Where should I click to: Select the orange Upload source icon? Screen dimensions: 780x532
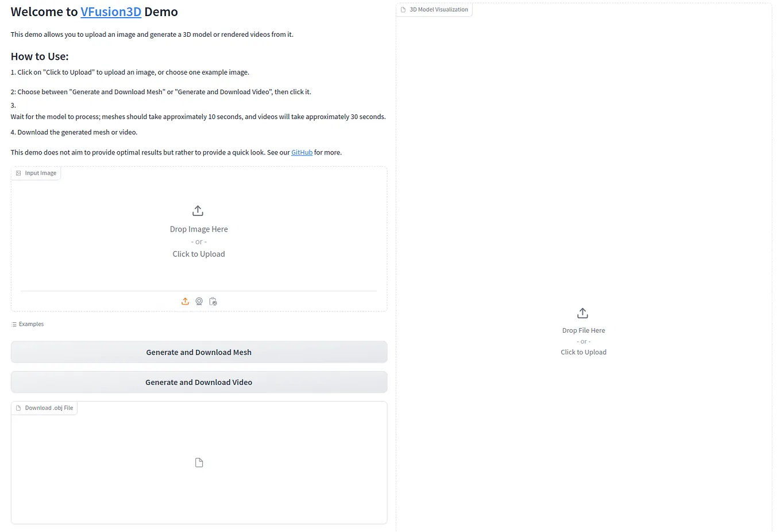(x=185, y=301)
